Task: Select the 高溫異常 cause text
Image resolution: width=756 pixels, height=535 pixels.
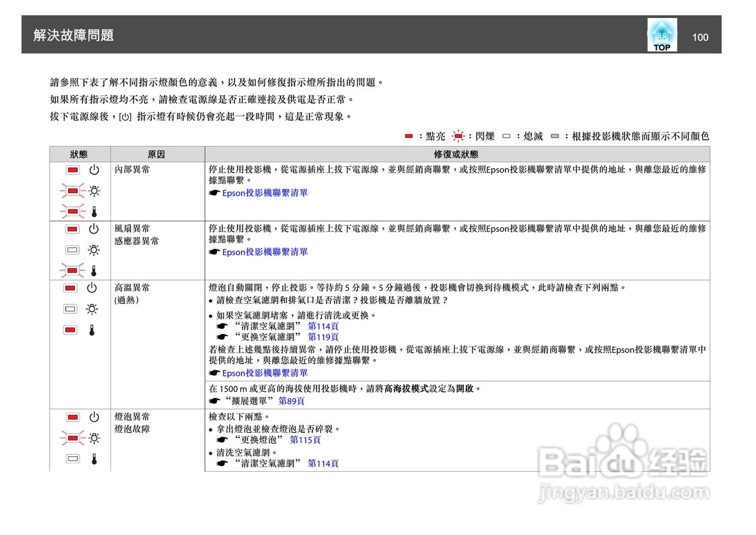Action: click(x=132, y=288)
